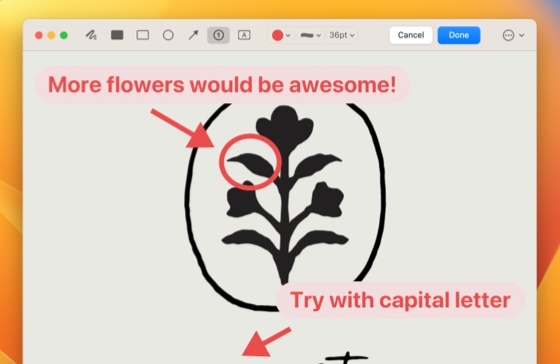Close the window with the red button

pyautogui.click(x=39, y=35)
